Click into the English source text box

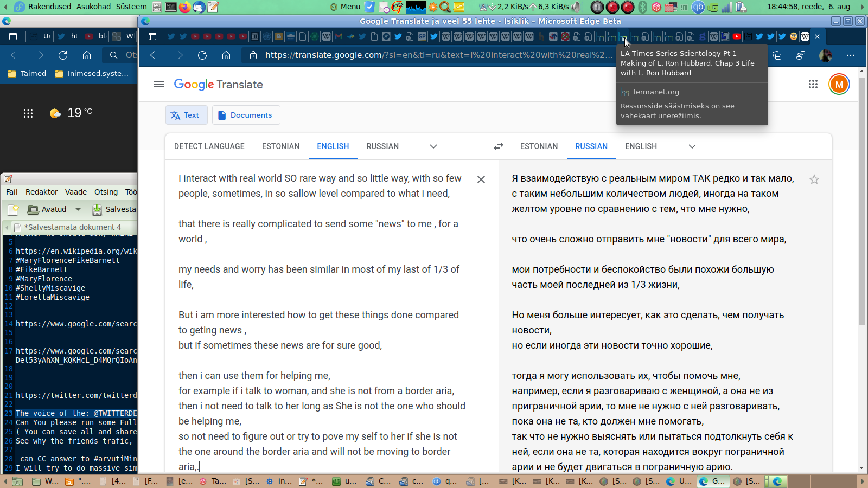point(323,322)
